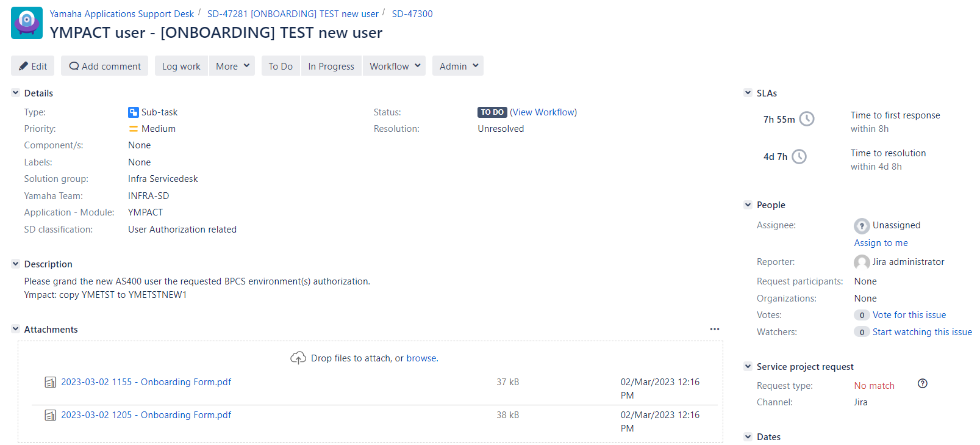Click the TO DO status badge

click(492, 112)
